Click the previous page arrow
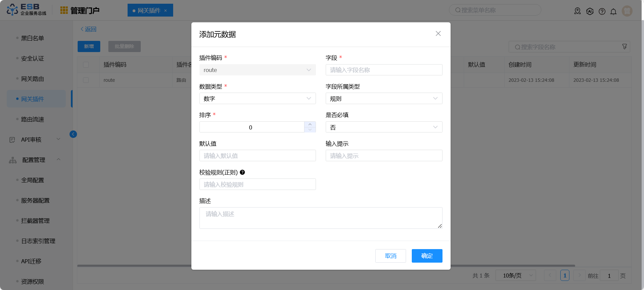Image resolution: width=644 pixels, height=290 pixels. click(x=550, y=275)
